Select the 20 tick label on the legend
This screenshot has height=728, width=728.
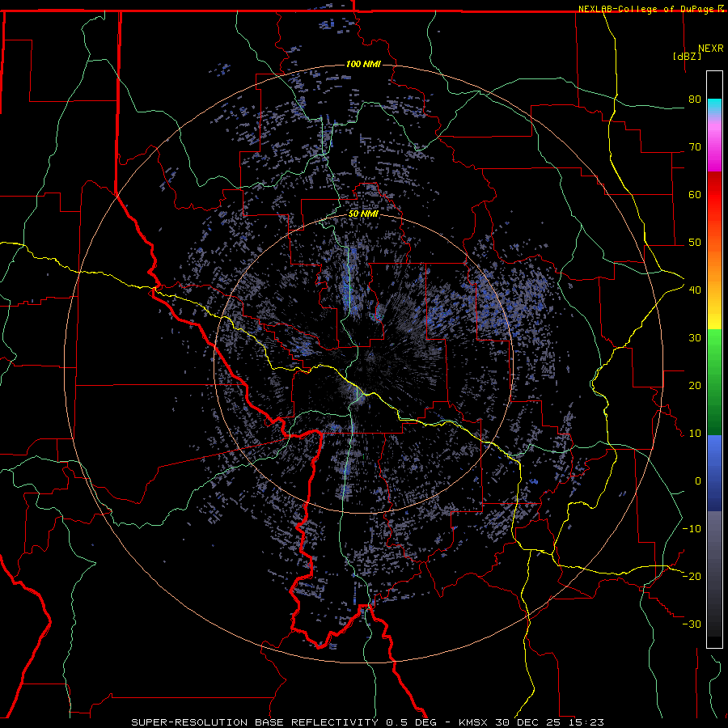pos(695,386)
